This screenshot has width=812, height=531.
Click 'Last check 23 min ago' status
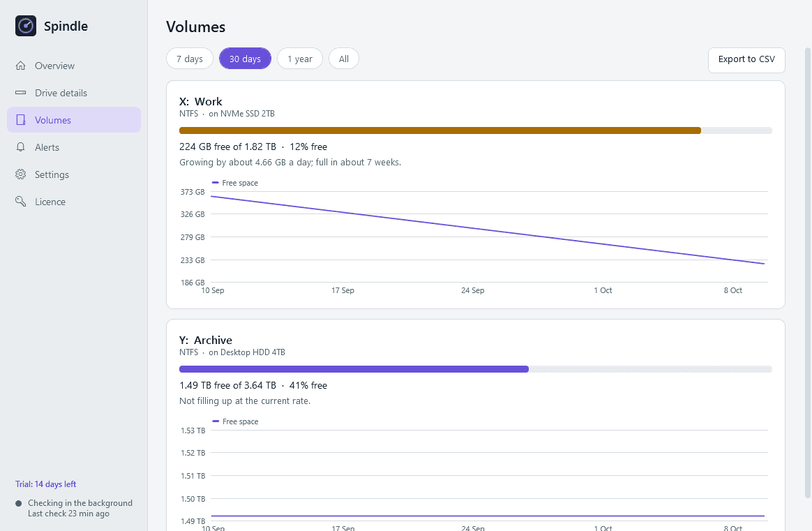tap(69, 514)
